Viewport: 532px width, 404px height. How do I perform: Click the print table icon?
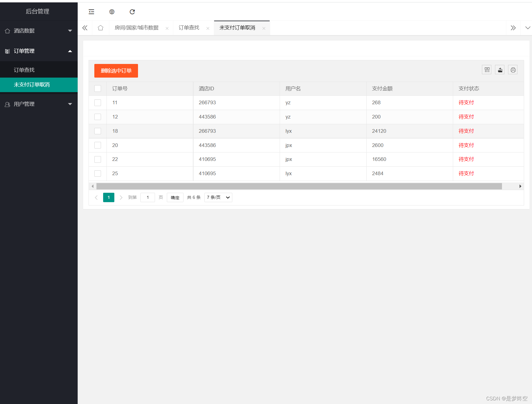(513, 70)
